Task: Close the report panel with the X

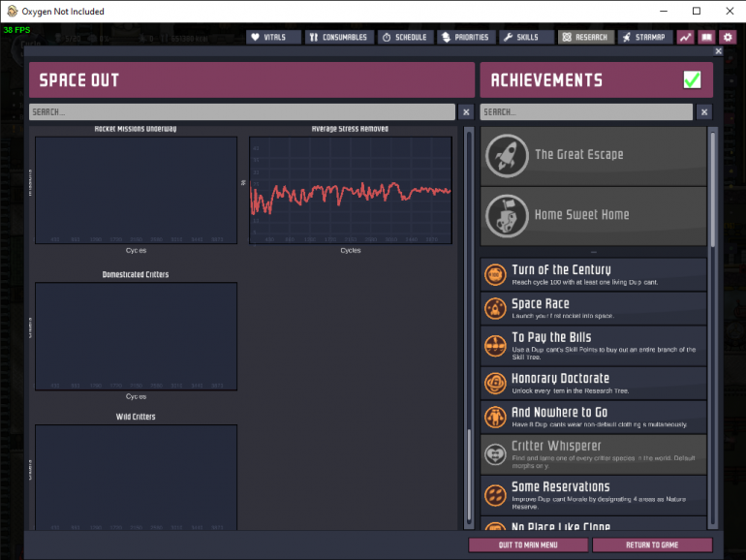Action: [x=719, y=51]
